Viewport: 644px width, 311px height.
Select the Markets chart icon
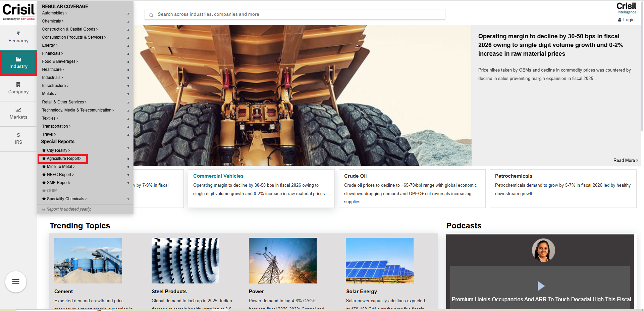pos(18,110)
